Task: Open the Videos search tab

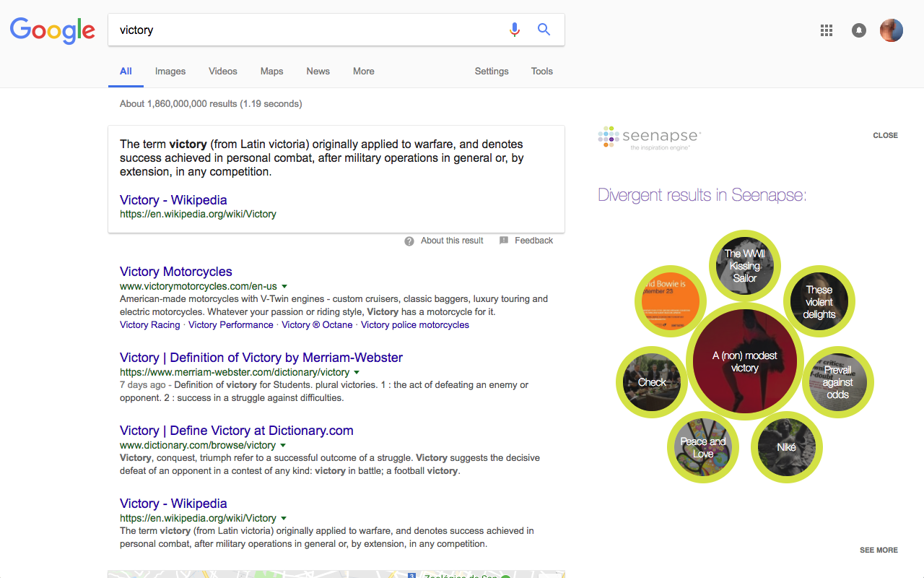Action: click(222, 71)
